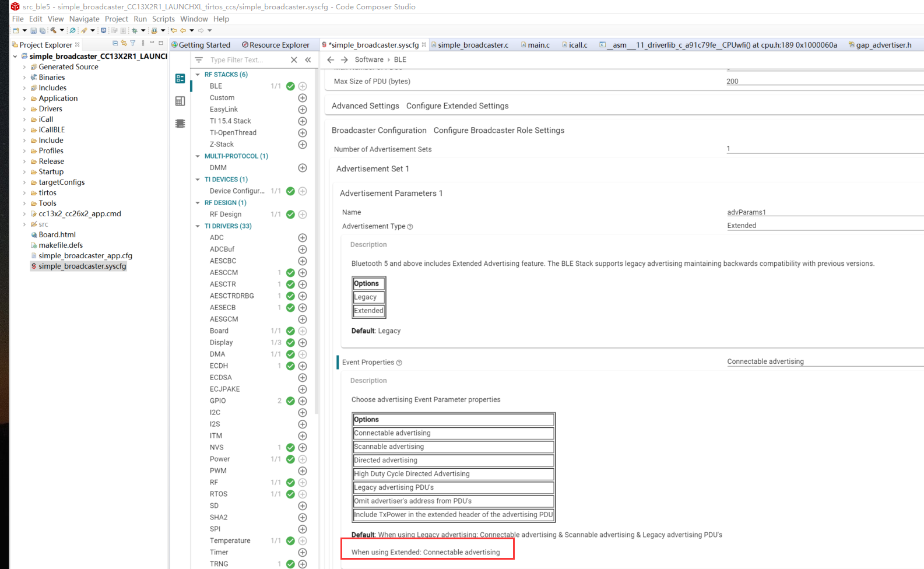This screenshot has height=569, width=924.
Task: Open the Project menu
Action: [116, 19]
